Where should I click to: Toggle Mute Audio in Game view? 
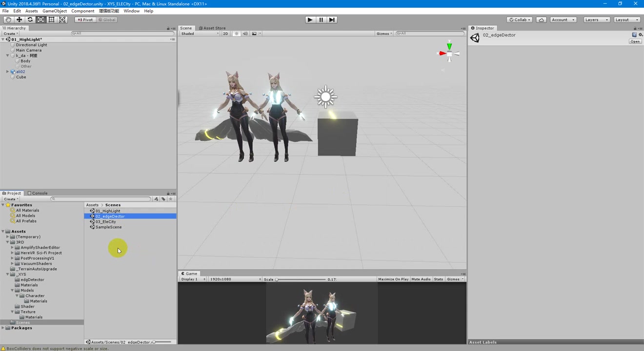(421, 279)
